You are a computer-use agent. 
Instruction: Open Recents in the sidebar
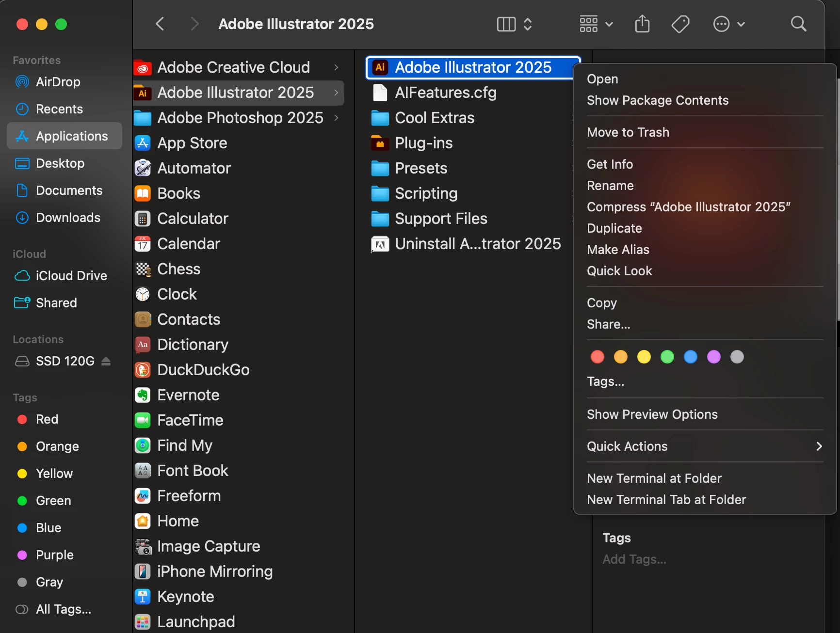[65, 109]
